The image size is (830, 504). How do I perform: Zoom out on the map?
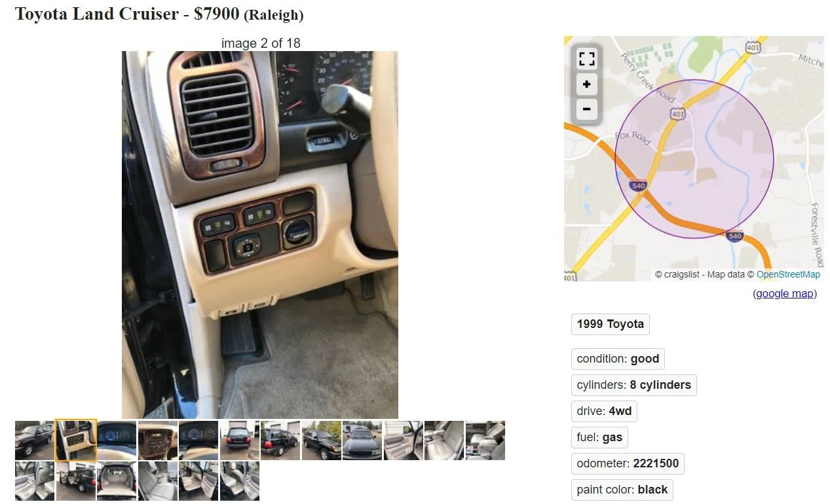click(x=586, y=109)
